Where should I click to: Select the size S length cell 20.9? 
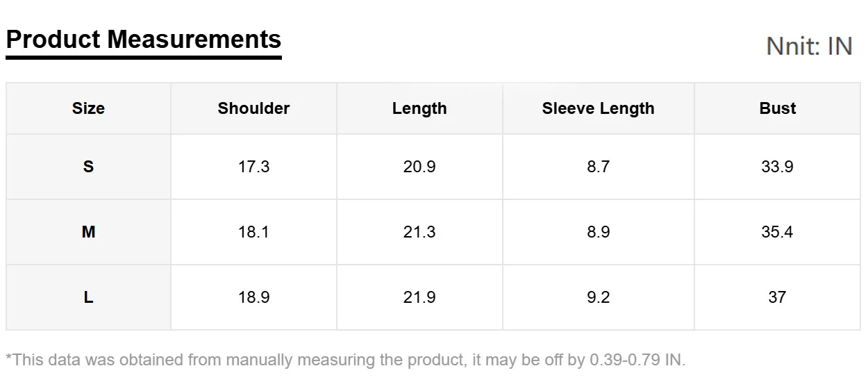pyautogui.click(x=419, y=167)
